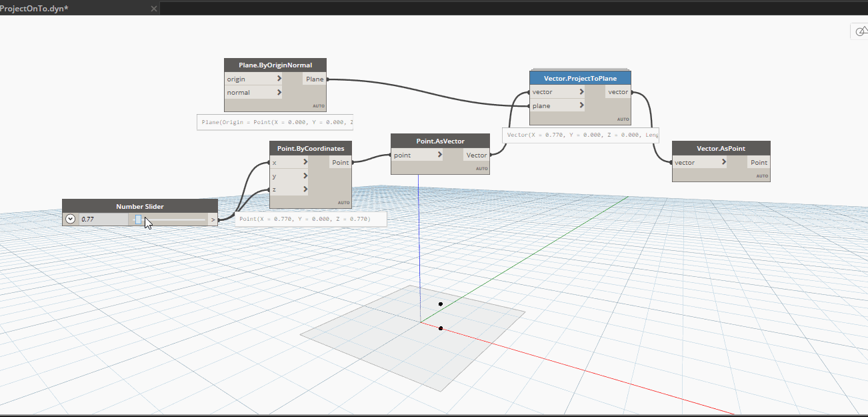The width and height of the screenshot is (868, 417).
Task: Click the Number Slider handle
Action: (138, 219)
